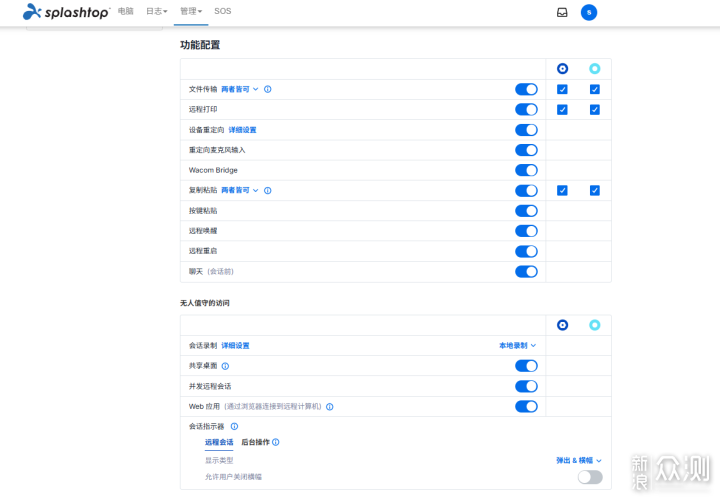
Task: Disable the 设备重定向 switch
Action: coord(526,130)
